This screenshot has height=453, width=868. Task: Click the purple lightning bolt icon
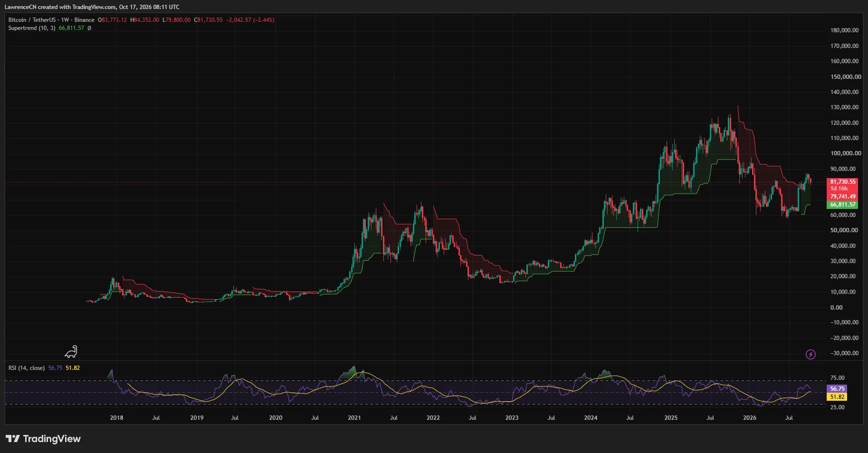click(811, 354)
